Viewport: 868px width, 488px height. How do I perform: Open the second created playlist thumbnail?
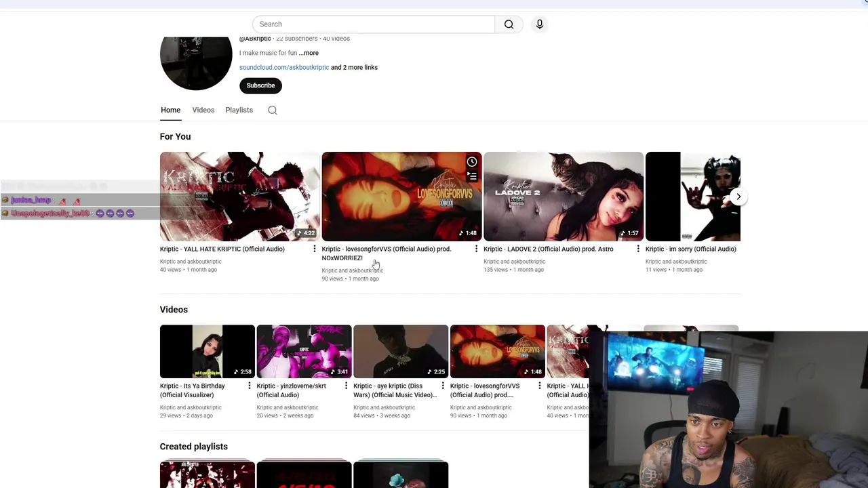point(304,474)
